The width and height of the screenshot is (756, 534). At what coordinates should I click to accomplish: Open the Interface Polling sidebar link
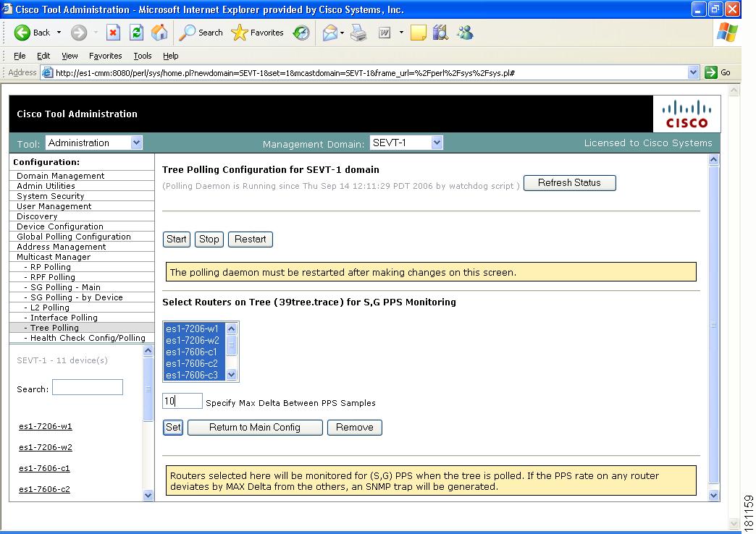(64, 318)
